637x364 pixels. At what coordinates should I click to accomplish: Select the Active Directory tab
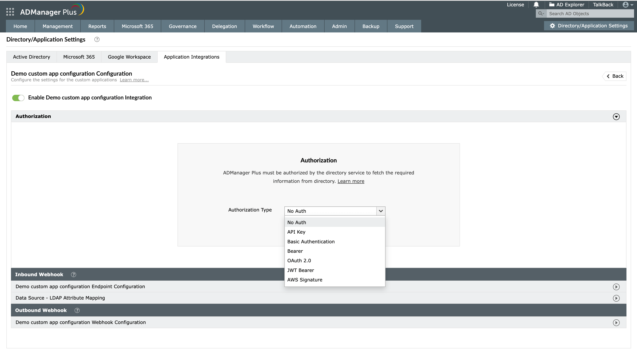click(x=31, y=57)
